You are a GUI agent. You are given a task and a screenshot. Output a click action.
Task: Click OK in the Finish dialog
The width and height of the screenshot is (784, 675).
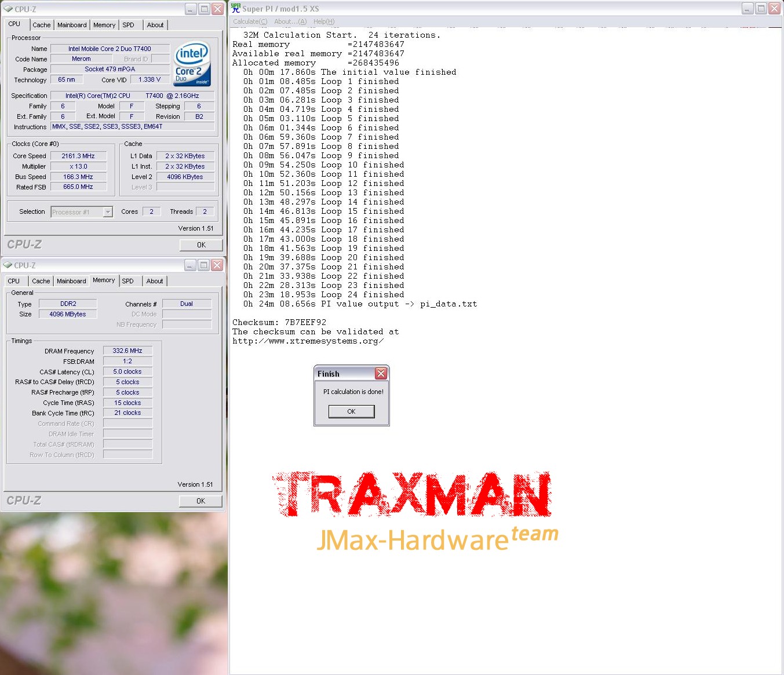pos(351,411)
